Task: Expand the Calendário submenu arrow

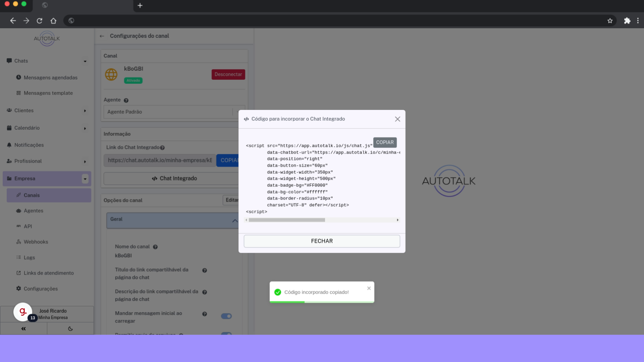Action: [x=85, y=128]
